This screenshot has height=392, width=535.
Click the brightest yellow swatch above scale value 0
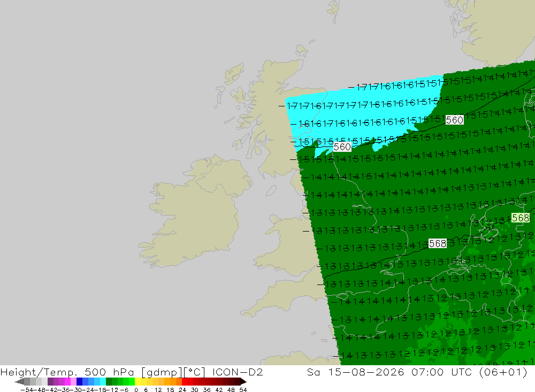[x=138, y=381]
